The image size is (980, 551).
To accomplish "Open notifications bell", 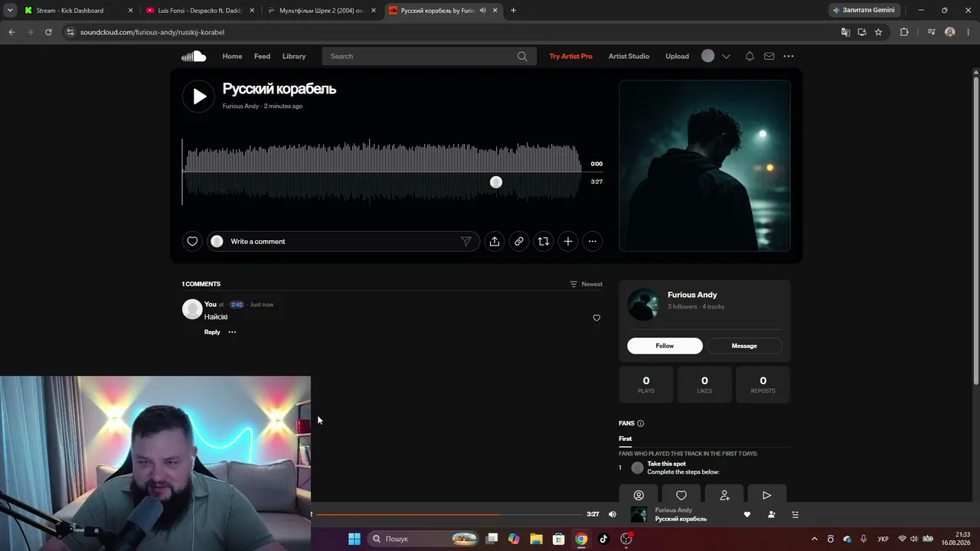I will pos(750,56).
